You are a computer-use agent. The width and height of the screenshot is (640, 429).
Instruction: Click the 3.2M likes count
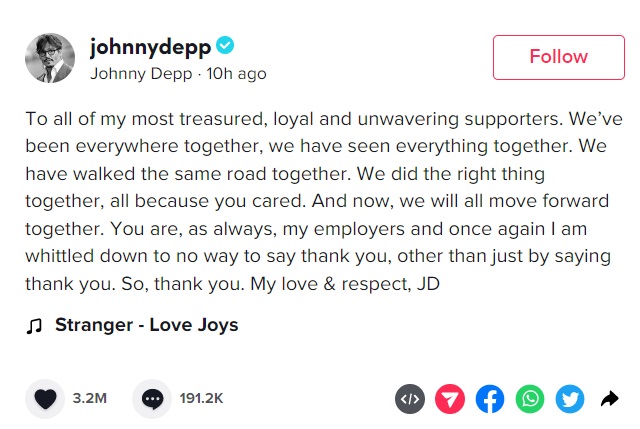tap(90, 399)
